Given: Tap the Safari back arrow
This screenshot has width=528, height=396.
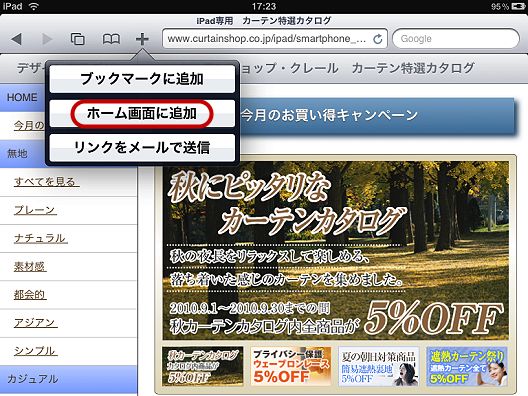Looking at the screenshot, I should pos(16,39).
